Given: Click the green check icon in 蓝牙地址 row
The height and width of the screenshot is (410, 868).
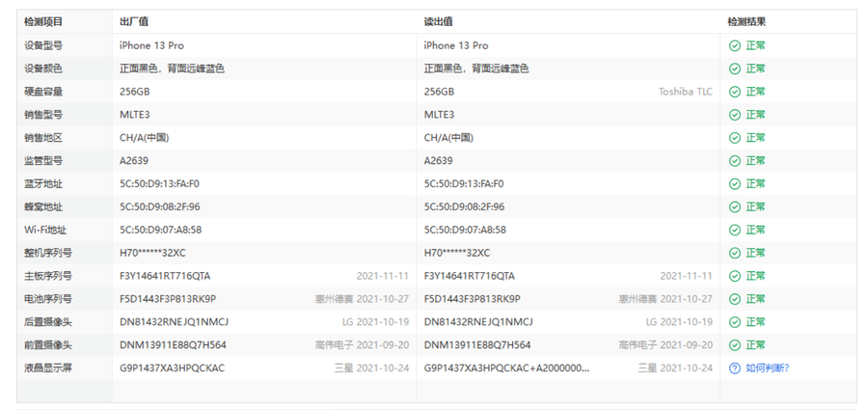Looking at the screenshot, I should pyautogui.click(x=735, y=184).
